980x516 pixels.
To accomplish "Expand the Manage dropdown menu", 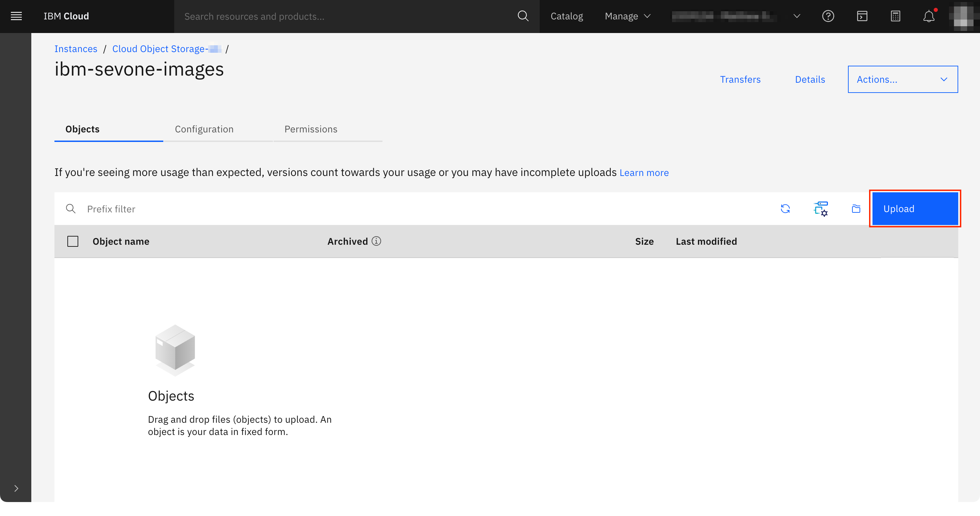I will click(628, 16).
